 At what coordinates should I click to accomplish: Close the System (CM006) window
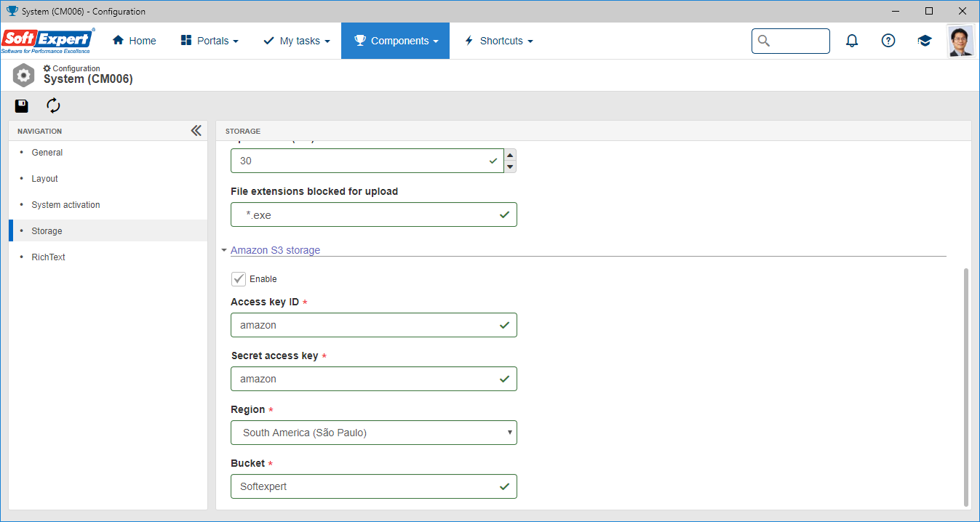tap(963, 11)
